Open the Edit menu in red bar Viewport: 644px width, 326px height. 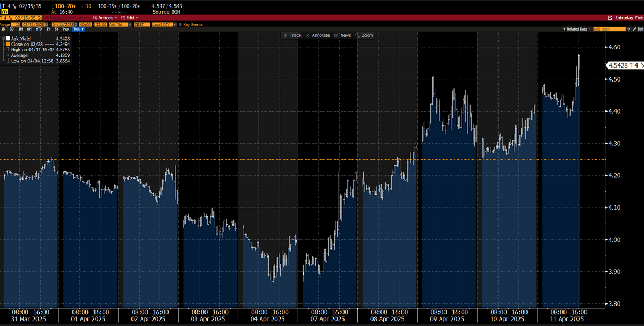coord(129,18)
